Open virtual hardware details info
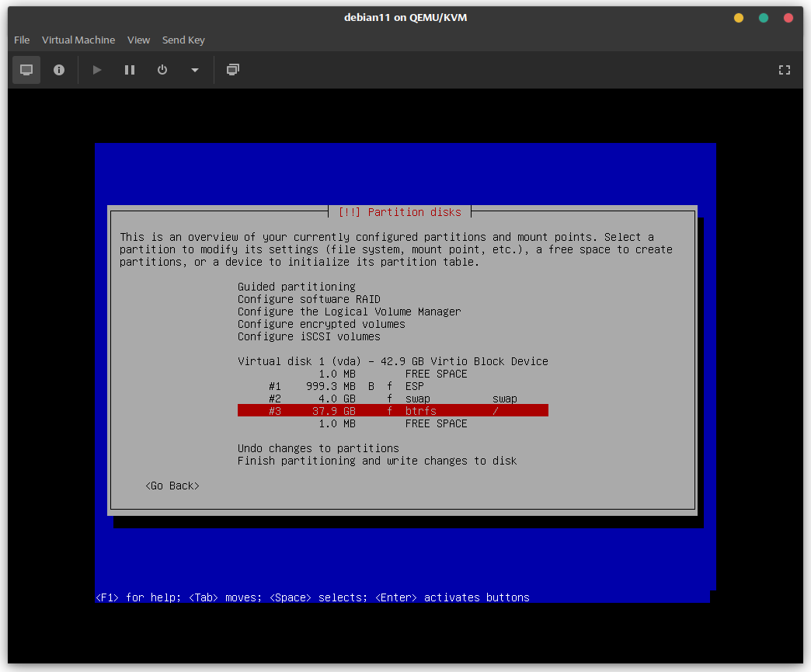 tap(59, 70)
